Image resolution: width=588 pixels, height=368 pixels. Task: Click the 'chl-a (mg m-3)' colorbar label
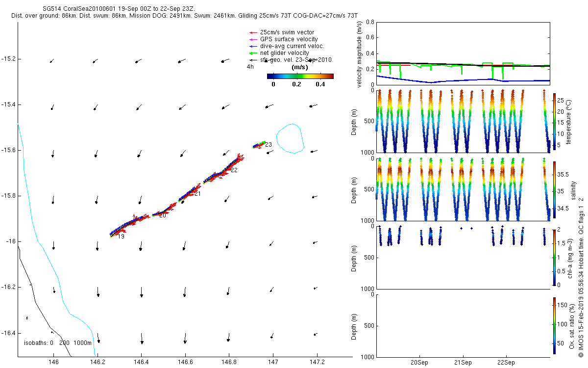coord(570,258)
